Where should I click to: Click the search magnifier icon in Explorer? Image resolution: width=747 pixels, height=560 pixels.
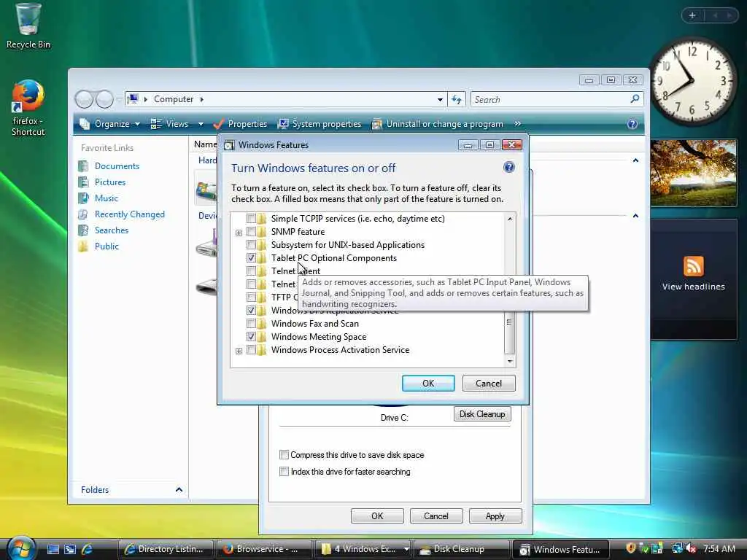(635, 99)
